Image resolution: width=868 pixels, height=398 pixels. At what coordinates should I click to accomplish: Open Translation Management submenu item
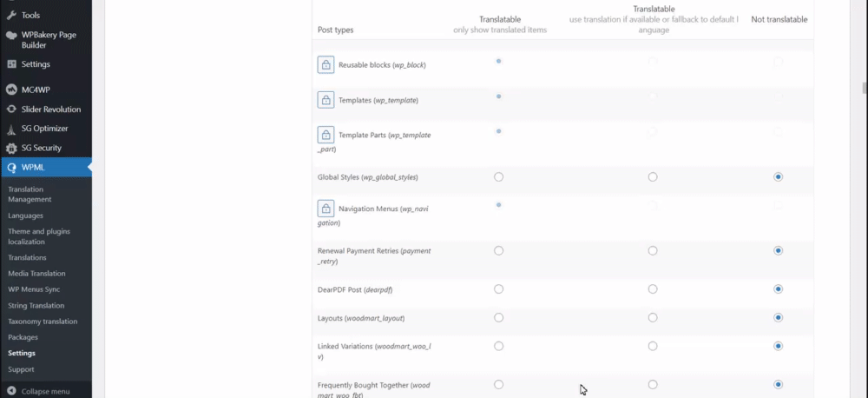(30, 194)
